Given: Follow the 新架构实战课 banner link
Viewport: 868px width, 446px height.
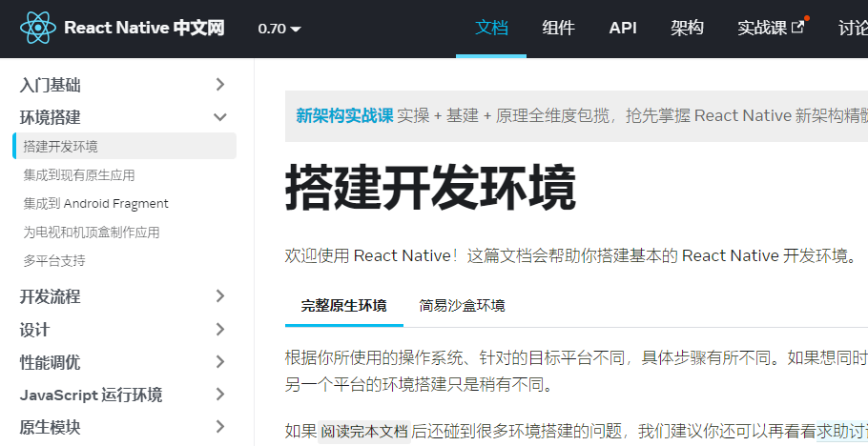Looking at the screenshot, I should tap(344, 115).
